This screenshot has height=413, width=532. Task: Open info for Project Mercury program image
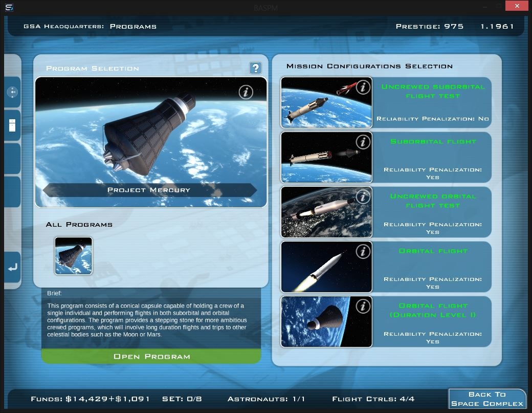click(246, 92)
